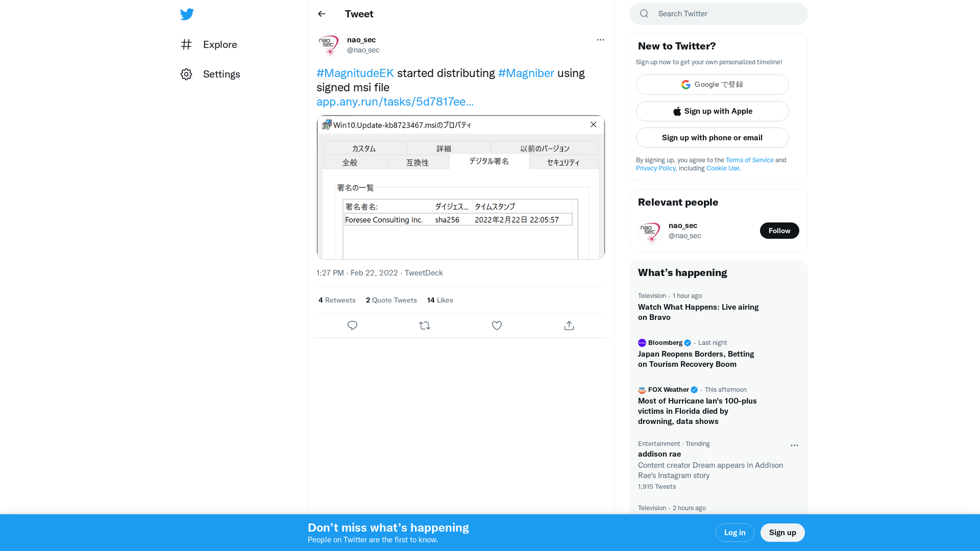View the attached msi properties image
980x551 pixels.
461,187
